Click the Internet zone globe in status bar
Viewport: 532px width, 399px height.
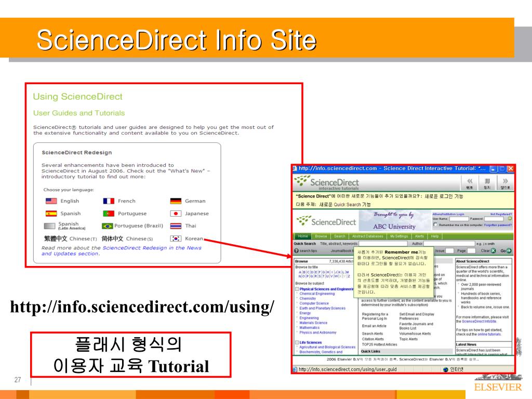tap(446, 369)
